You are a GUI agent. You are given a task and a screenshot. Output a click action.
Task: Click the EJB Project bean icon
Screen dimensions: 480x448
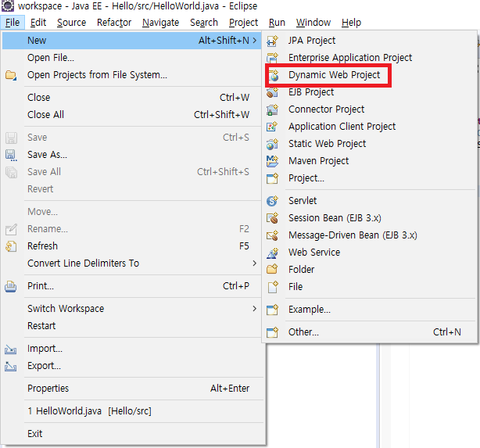(272, 92)
